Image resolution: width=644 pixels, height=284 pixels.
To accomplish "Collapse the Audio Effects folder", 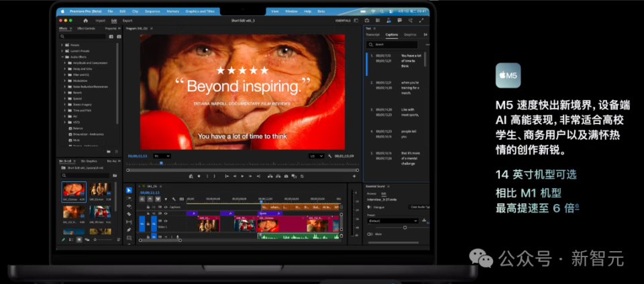I will tap(62, 57).
